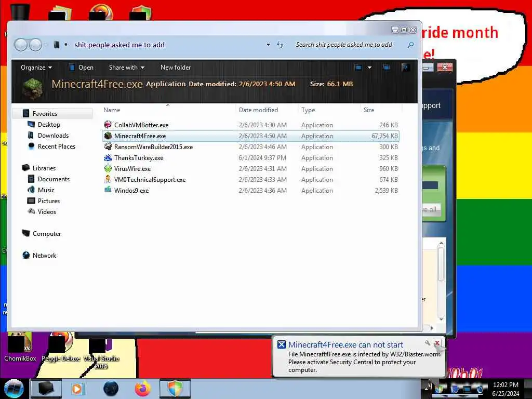Select Recent Places in navigation pane
Viewport: 532px width, 399px height.
56,146
